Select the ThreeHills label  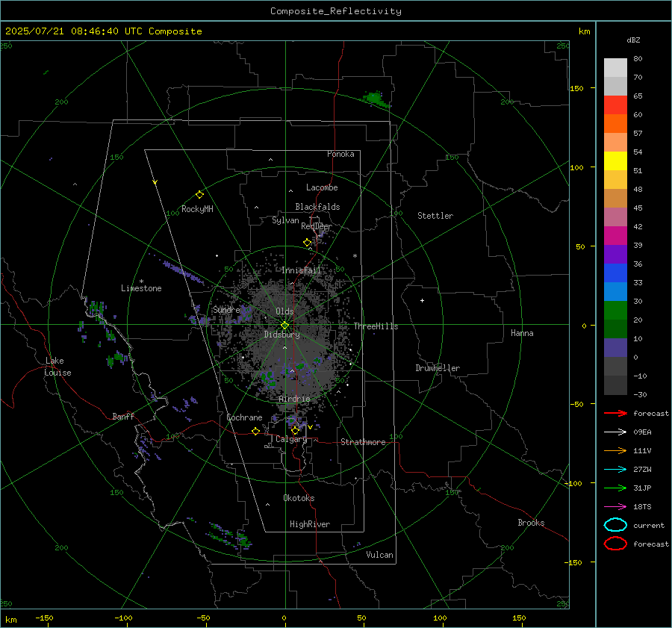click(x=376, y=326)
